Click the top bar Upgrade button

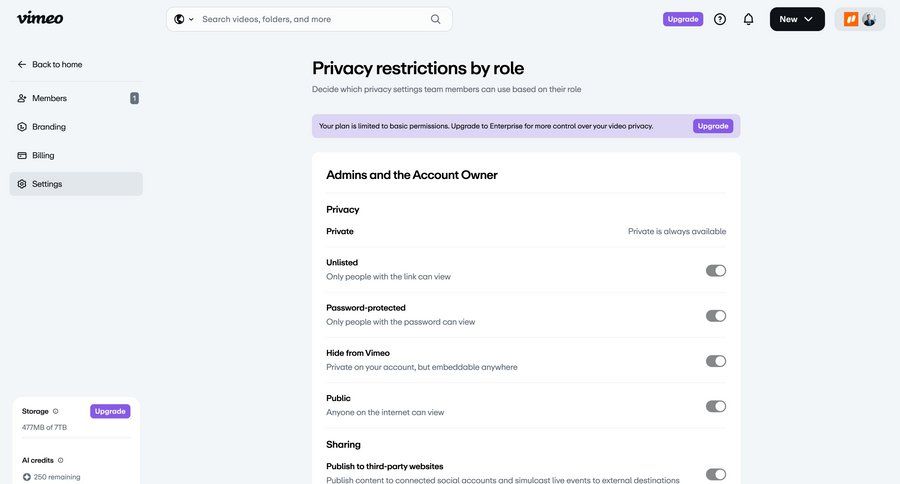point(683,19)
